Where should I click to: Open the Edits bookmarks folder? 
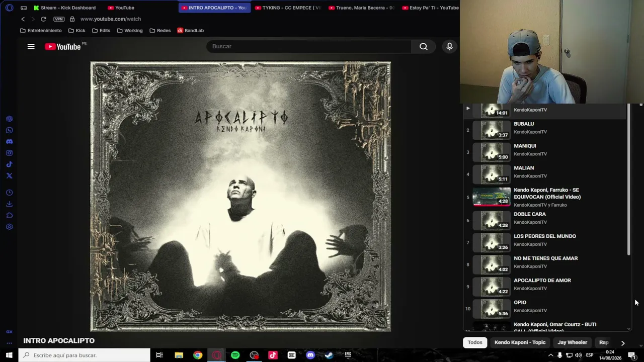point(101,31)
